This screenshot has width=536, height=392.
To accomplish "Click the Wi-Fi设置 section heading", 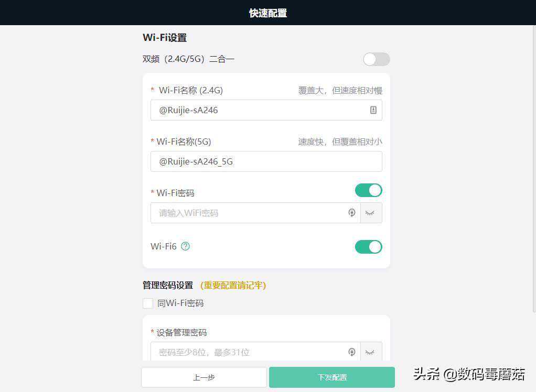I will pos(165,38).
